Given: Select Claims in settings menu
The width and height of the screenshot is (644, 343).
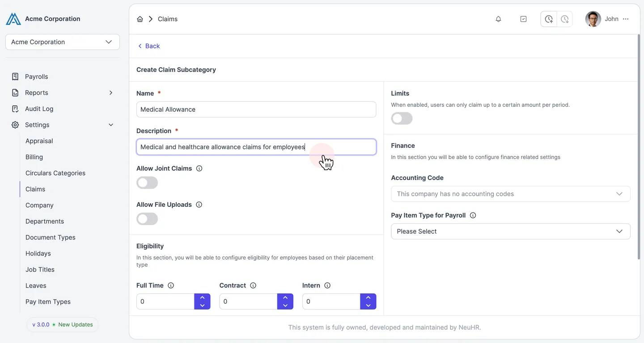Looking at the screenshot, I should (x=35, y=189).
